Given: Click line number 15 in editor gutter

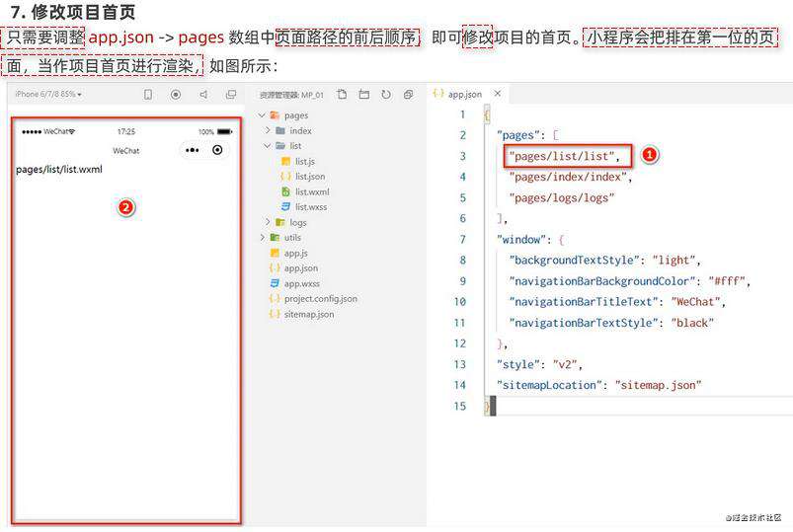Looking at the screenshot, I should coord(459,406).
